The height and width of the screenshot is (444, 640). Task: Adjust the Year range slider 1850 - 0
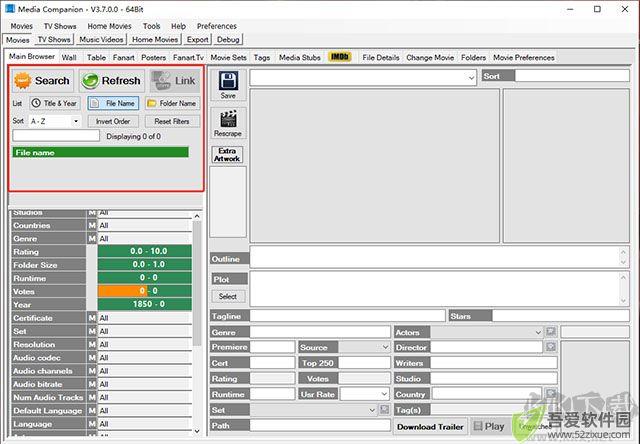pos(145,304)
